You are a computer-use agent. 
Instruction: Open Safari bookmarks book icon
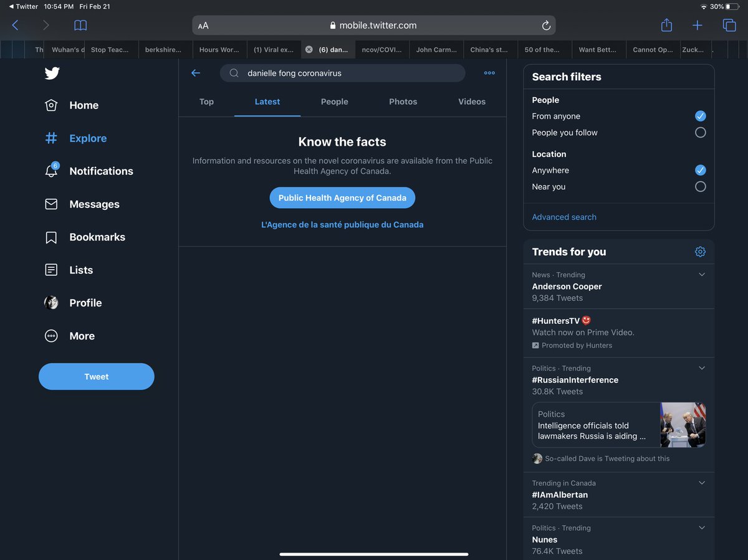[80, 25]
